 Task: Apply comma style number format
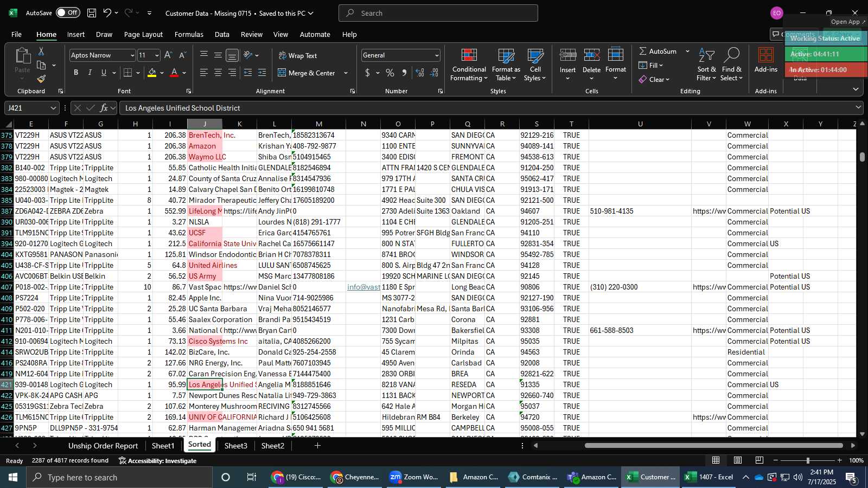point(404,73)
